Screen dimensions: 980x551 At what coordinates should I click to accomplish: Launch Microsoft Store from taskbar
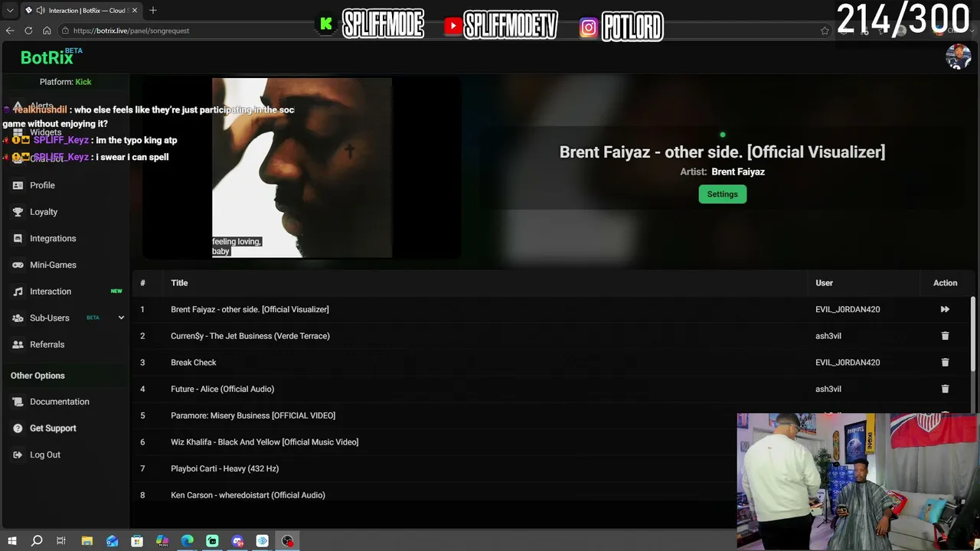137,541
